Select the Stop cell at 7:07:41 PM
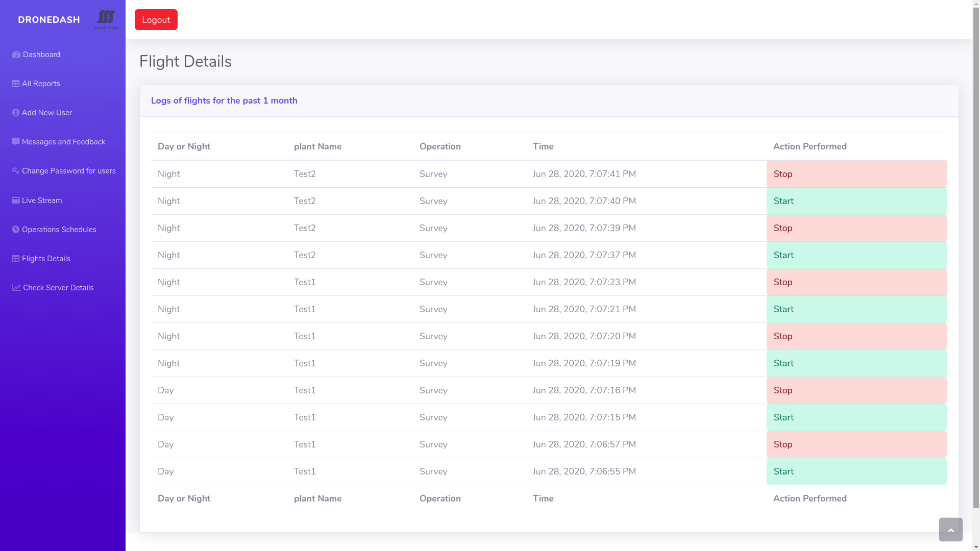This screenshot has width=980, height=551. (856, 174)
